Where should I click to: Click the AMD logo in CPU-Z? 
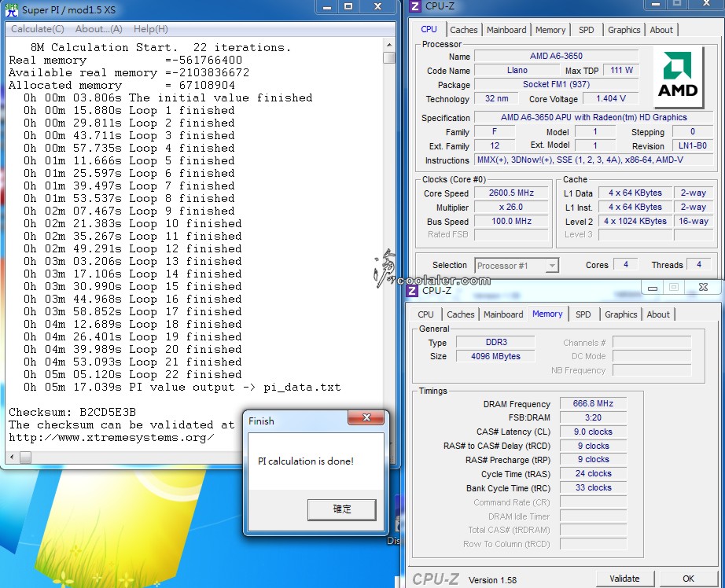[x=678, y=75]
